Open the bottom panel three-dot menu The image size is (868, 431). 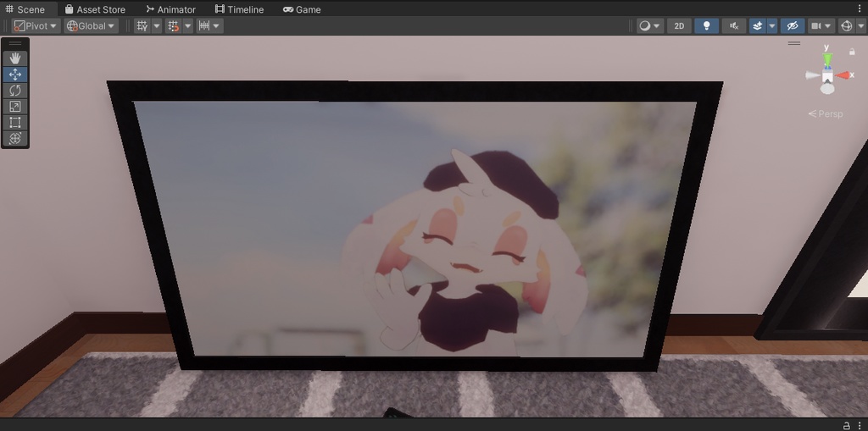tap(860, 425)
